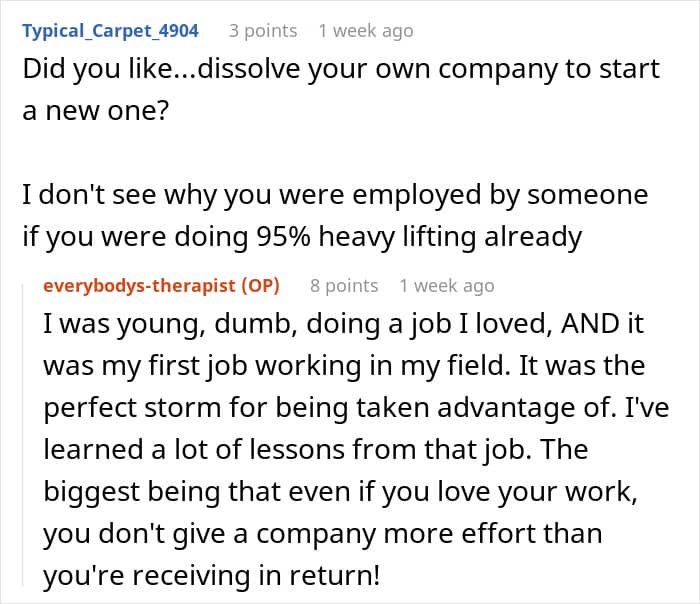
Task: Click the line starting "I don't see why"
Action: 335,194
